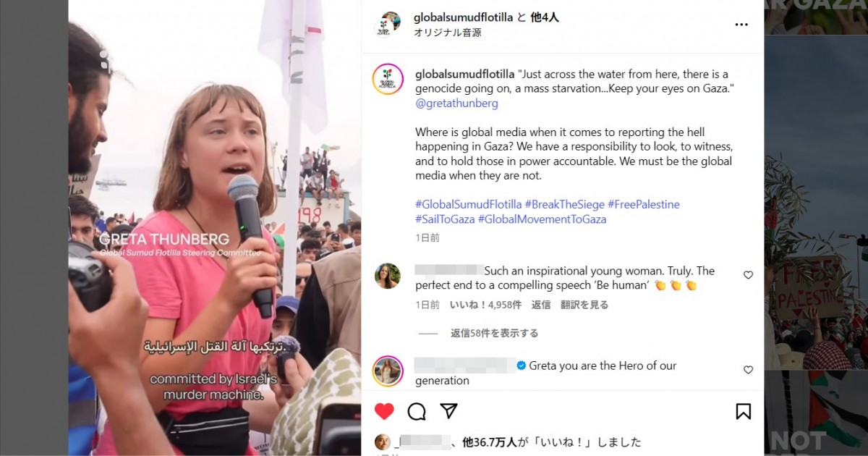
Task: Show 他4人 collaborators list
Action: 545,17
